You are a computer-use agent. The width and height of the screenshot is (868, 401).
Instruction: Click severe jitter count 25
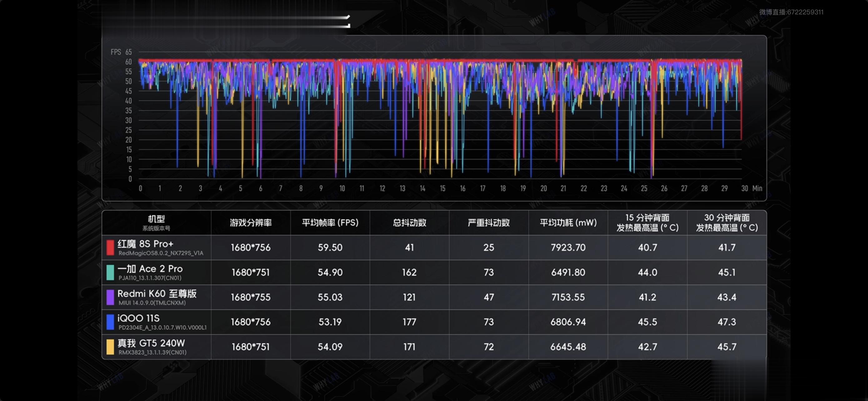pyautogui.click(x=489, y=247)
